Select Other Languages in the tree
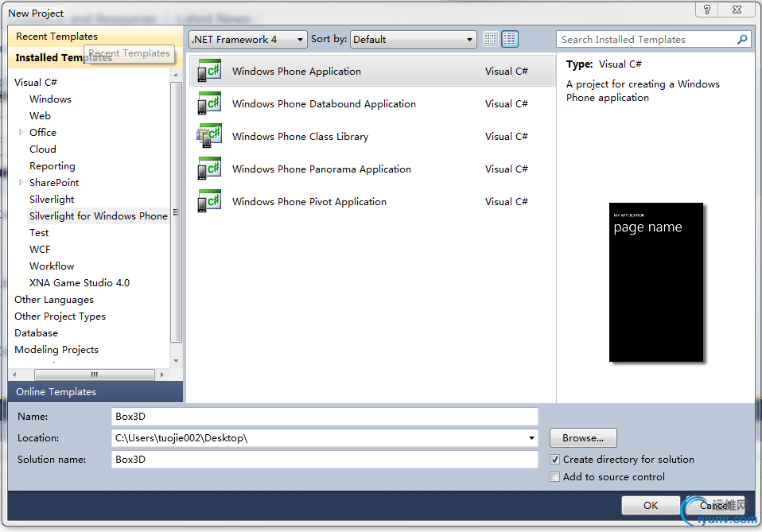Viewport: 762px width, 532px height. pos(54,300)
